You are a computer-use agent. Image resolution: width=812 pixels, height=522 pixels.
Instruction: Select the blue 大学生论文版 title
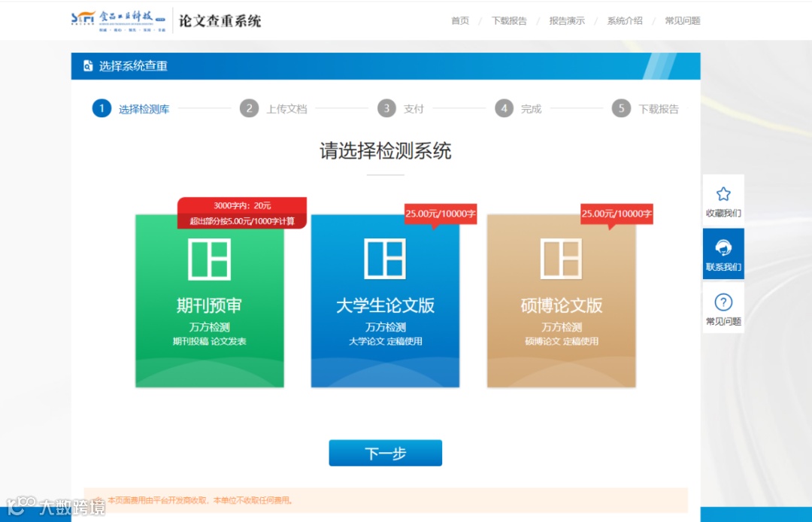[x=385, y=305]
